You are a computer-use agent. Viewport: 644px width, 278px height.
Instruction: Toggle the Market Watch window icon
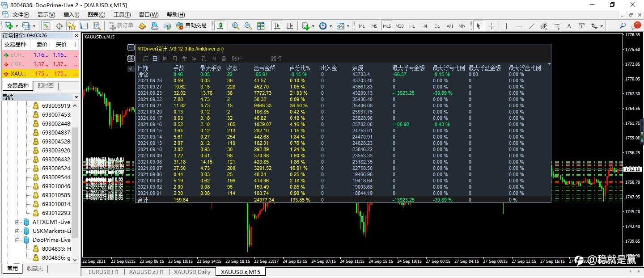(x=47, y=26)
